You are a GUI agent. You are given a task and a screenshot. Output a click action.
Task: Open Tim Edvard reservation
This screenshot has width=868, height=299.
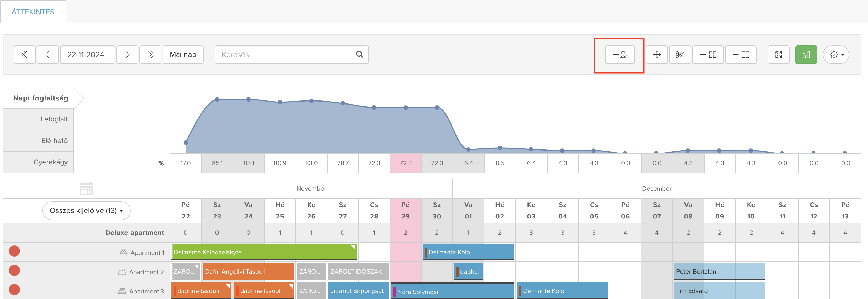(x=719, y=291)
